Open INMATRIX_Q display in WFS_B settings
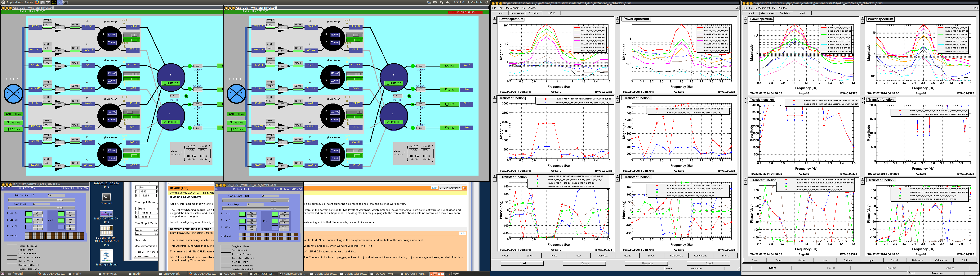The height and width of the screenshot is (276, 980). (x=394, y=122)
